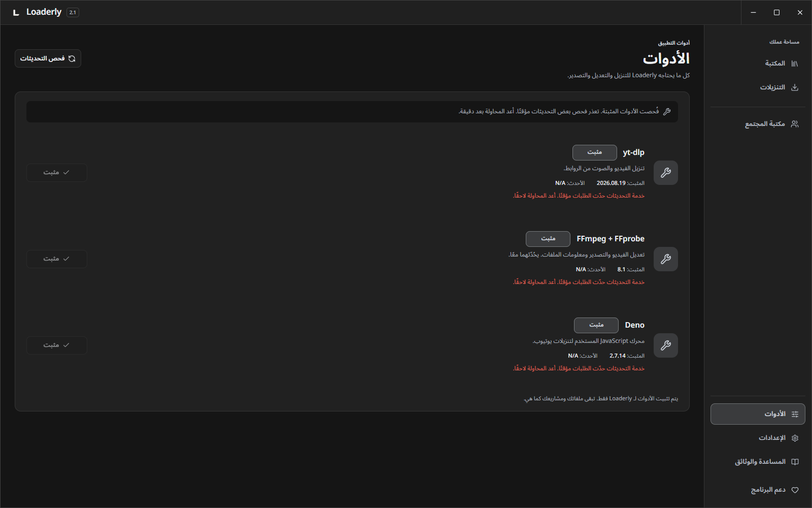Click the refresh icon in check updates button
Image resolution: width=812 pixels, height=508 pixels.
click(72, 58)
